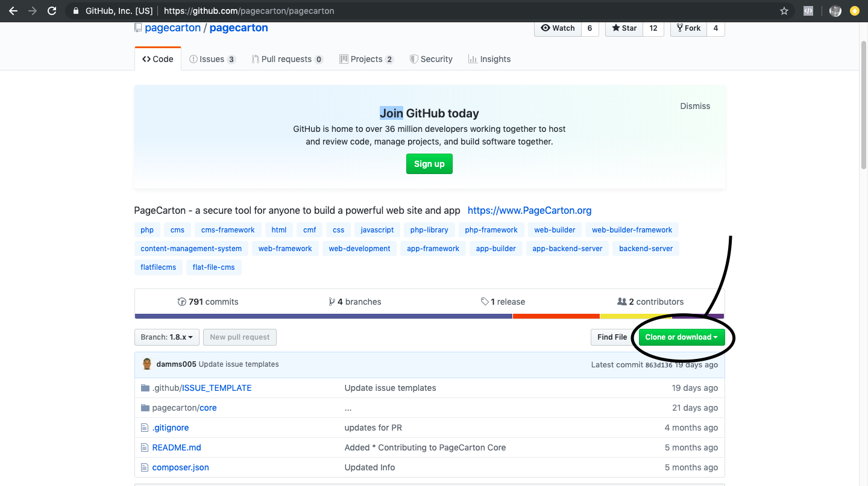Viewport: 868px width, 486px height.
Task: Switch to the Code tab
Action: point(158,59)
